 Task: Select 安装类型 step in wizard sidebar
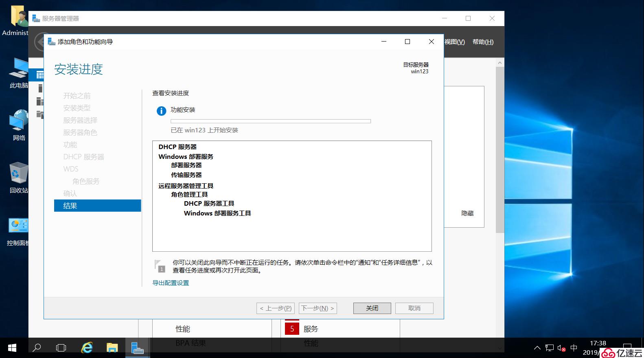click(77, 108)
